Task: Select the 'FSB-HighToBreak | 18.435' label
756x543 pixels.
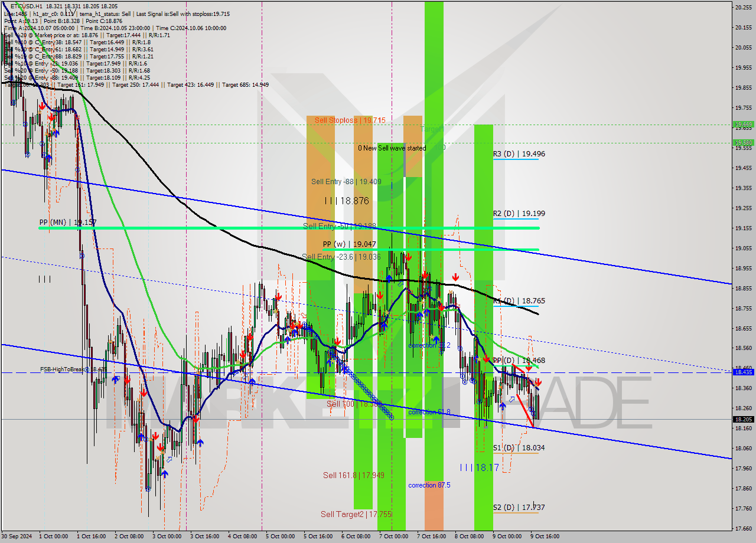Action: click(74, 369)
